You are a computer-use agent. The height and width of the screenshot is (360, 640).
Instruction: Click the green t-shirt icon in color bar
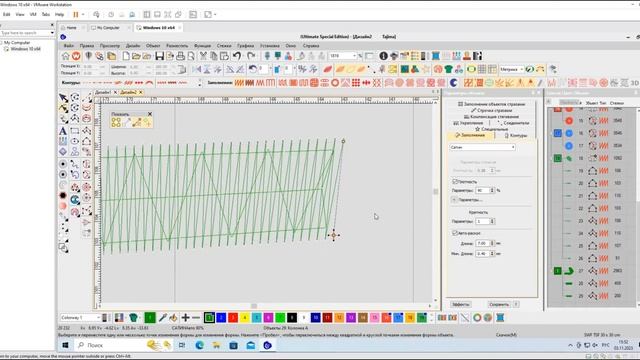[x=133, y=318]
